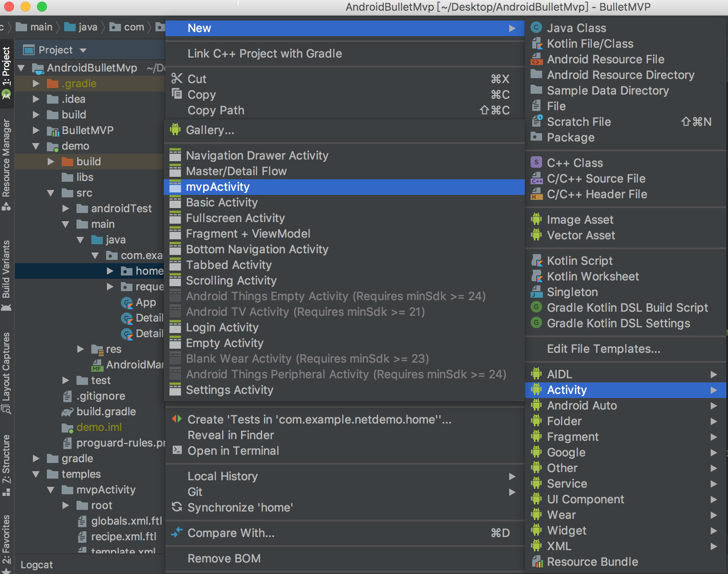This screenshot has height=574, width=728.
Task: Expand the res folder
Action: tap(81, 349)
